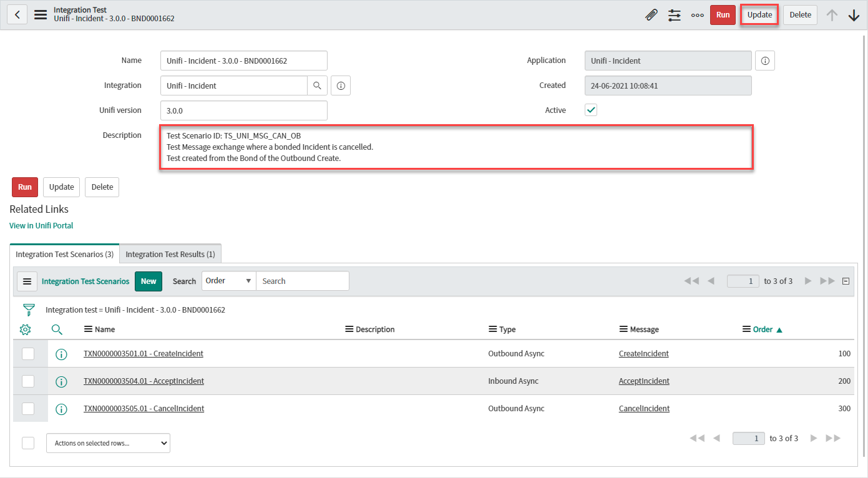Image resolution: width=868 pixels, height=478 pixels.
Task: Switch to Integration Test Results tab
Action: point(170,254)
